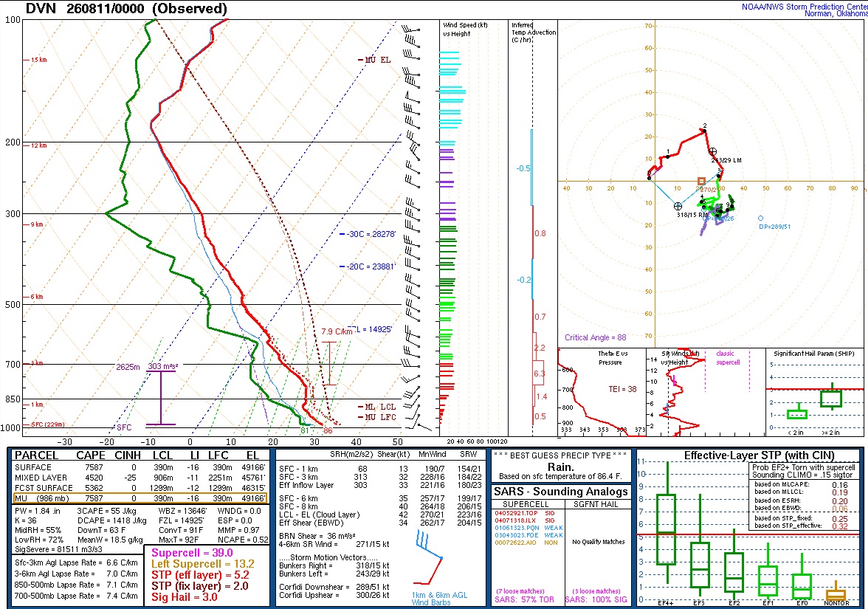This screenshot has width=868, height=609.
Task: Click the Effective-Layer STP (with CIN) title
Action: [759, 455]
